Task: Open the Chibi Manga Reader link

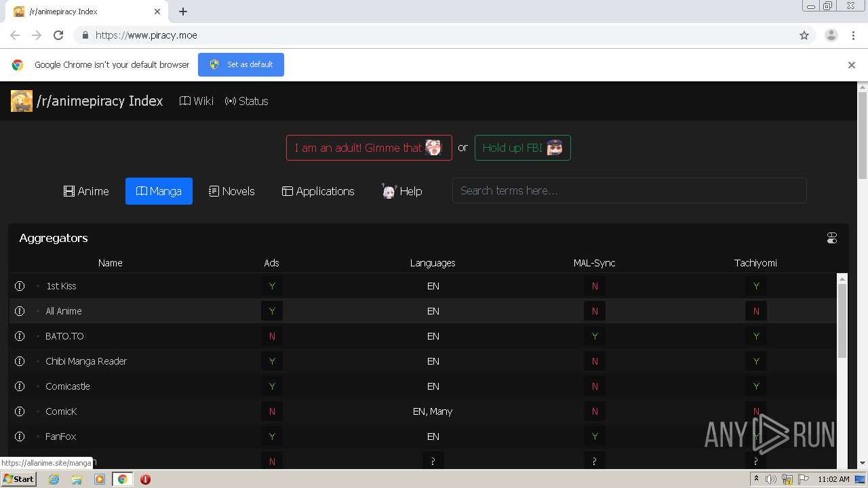Action: tap(86, 361)
